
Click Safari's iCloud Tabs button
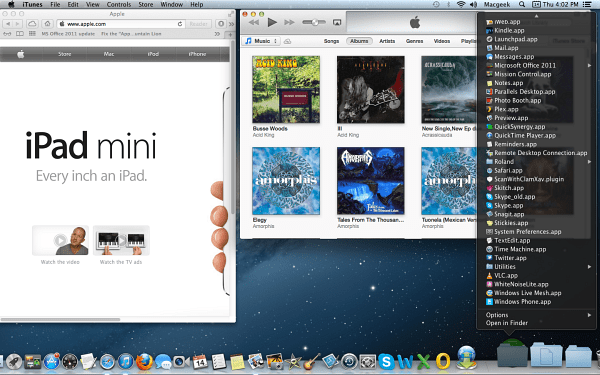point(32,24)
